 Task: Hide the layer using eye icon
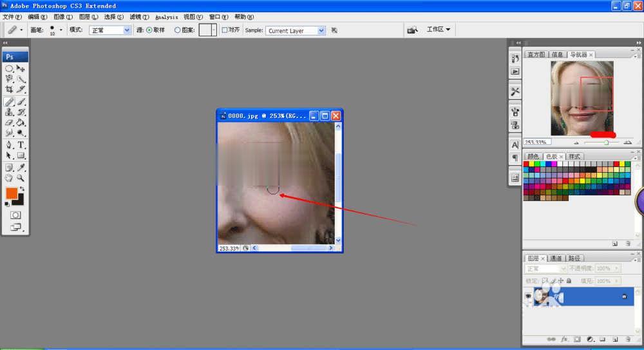529,296
